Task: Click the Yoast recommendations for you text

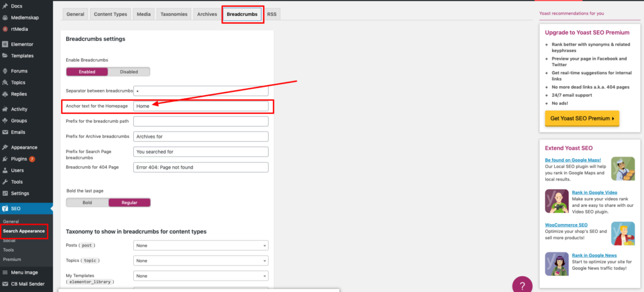Action: tap(572, 14)
